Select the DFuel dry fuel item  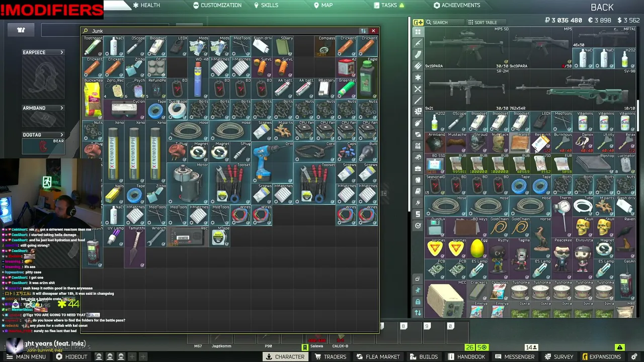tap(156, 67)
